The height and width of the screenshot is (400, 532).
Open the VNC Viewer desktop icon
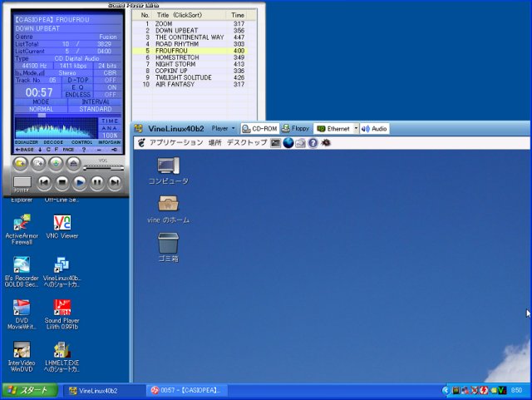tap(62, 223)
